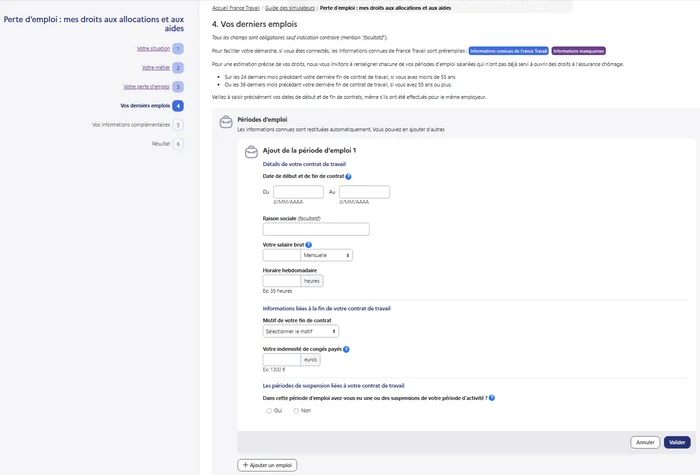Focus the salaire brut amount field
Image resolution: width=700 pixels, height=475 pixels.
coord(282,255)
